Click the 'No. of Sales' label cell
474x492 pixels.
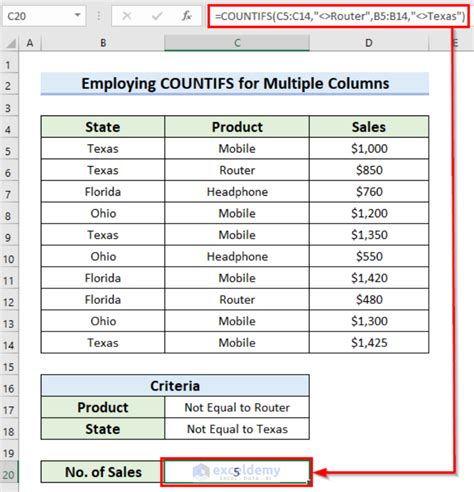(x=103, y=472)
